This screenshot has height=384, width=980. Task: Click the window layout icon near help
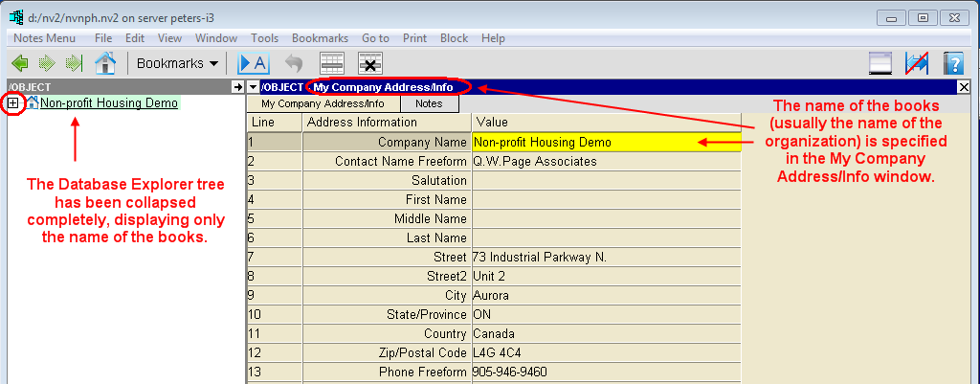tap(880, 63)
